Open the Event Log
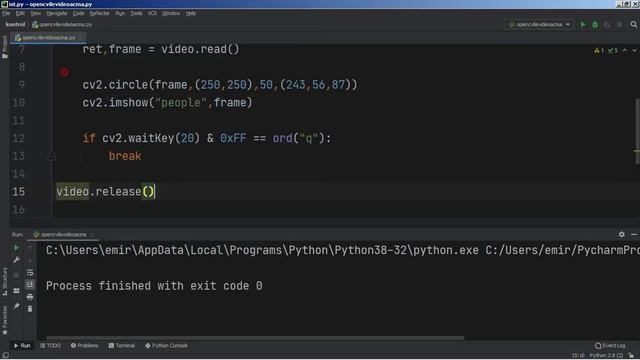 tap(610, 346)
